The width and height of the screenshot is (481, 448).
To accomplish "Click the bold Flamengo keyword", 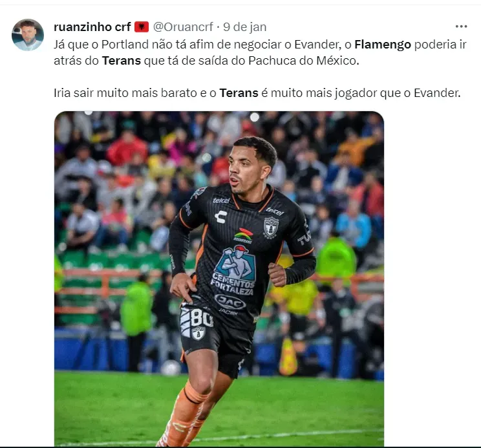I will point(383,45).
